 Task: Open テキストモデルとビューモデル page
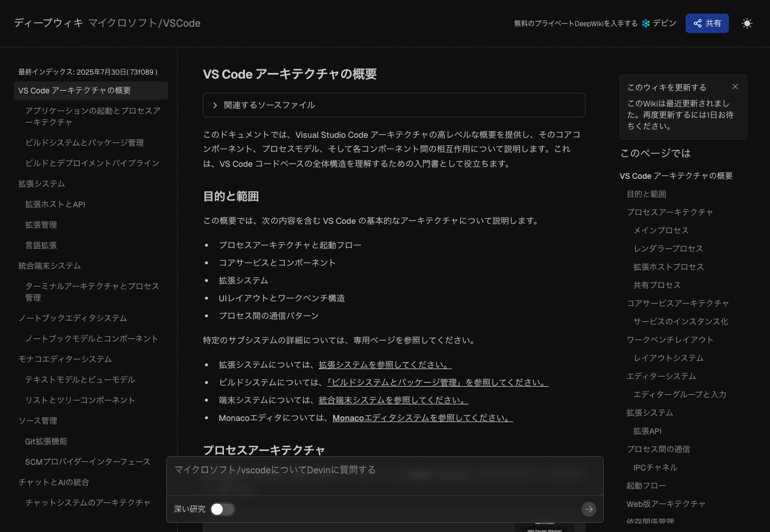[x=80, y=379]
